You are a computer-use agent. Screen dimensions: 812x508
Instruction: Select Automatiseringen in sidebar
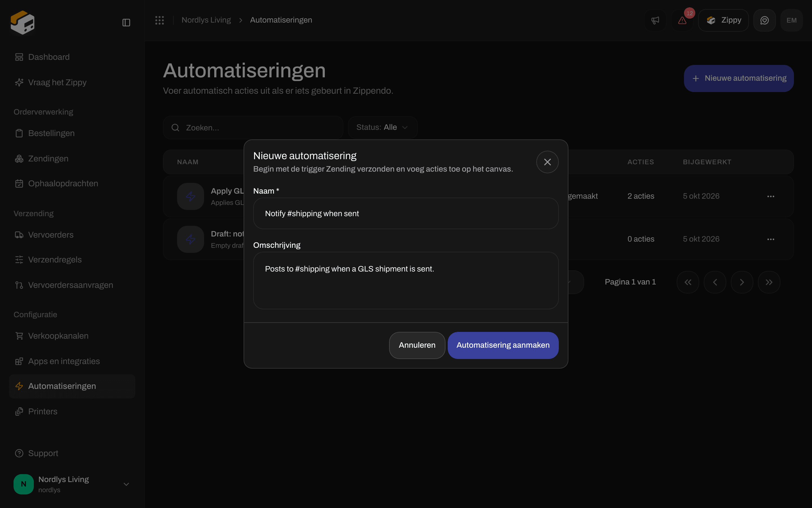(x=72, y=386)
